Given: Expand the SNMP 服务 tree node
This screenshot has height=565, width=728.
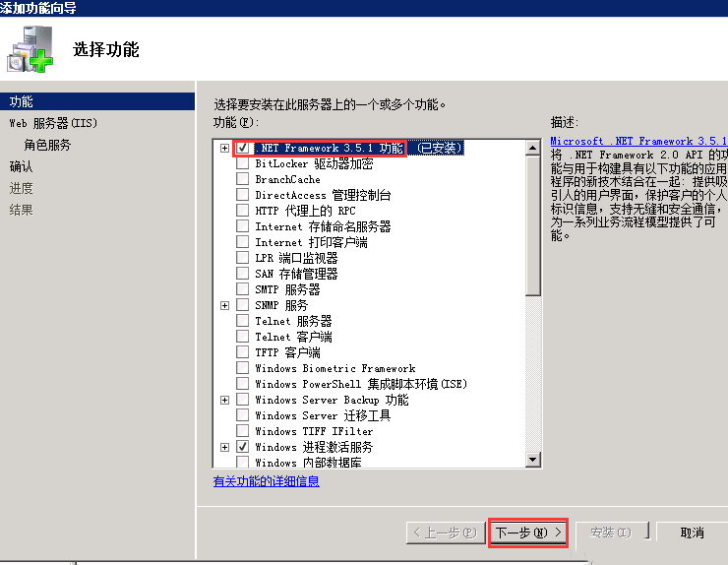Looking at the screenshot, I should click(224, 306).
